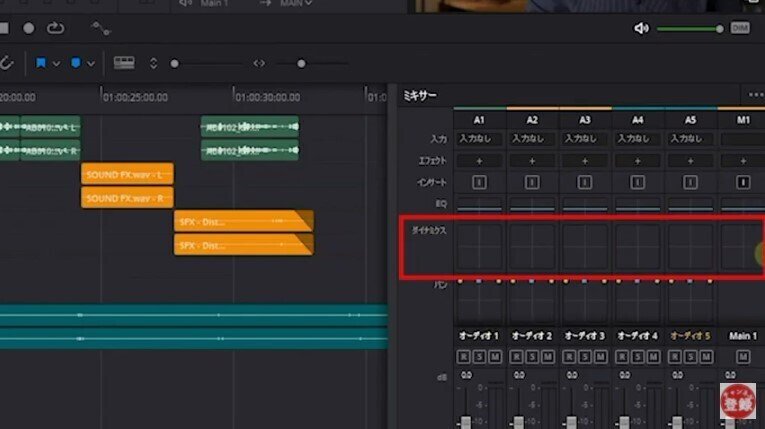This screenshot has width=765, height=429.
Task: Select the Main 1 channel name
Action: pyautogui.click(x=743, y=336)
